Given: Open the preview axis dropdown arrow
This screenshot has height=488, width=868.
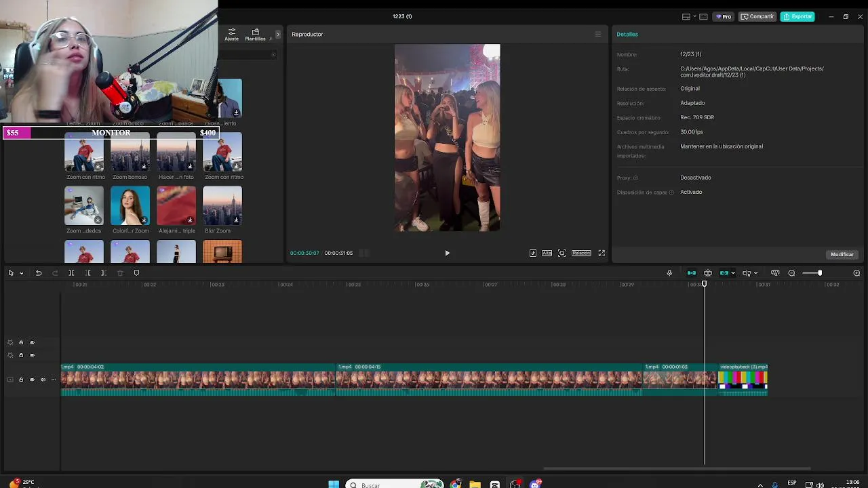Looking at the screenshot, I should [755, 273].
